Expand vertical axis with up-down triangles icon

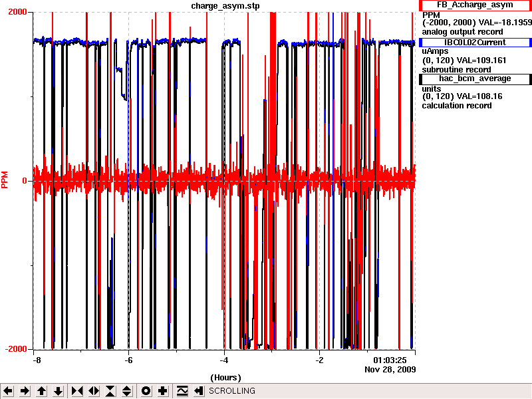pyautogui.click(x=127, y=391)
